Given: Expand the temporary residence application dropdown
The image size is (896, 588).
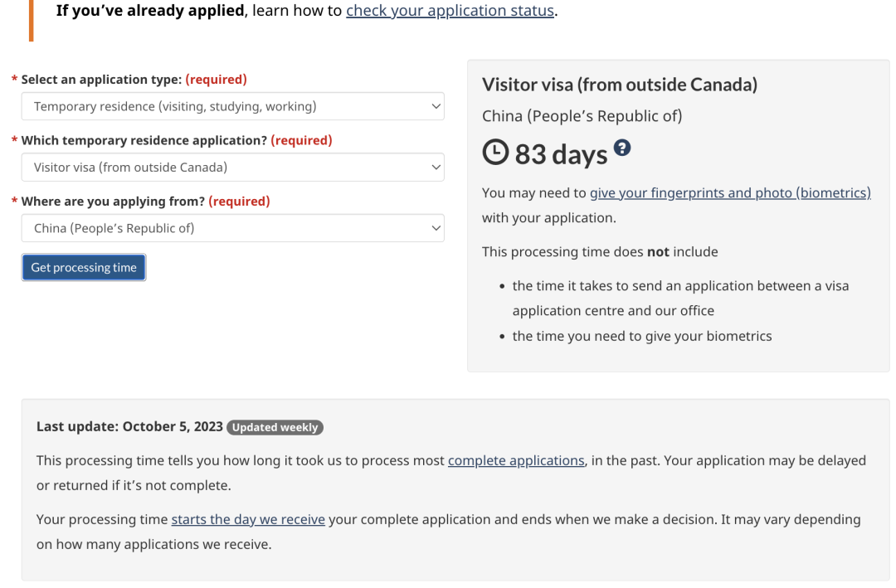Looking at the screenshot, I should [x=232, y=168].
